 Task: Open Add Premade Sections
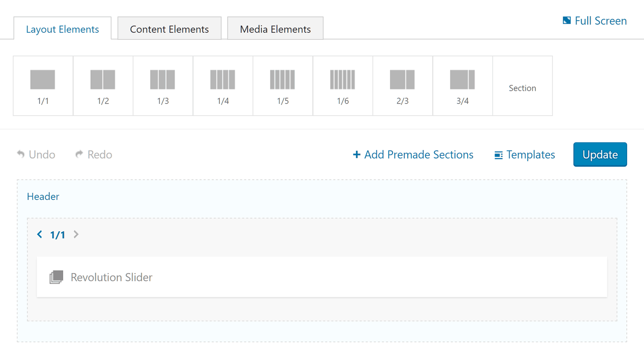[413, 154]
